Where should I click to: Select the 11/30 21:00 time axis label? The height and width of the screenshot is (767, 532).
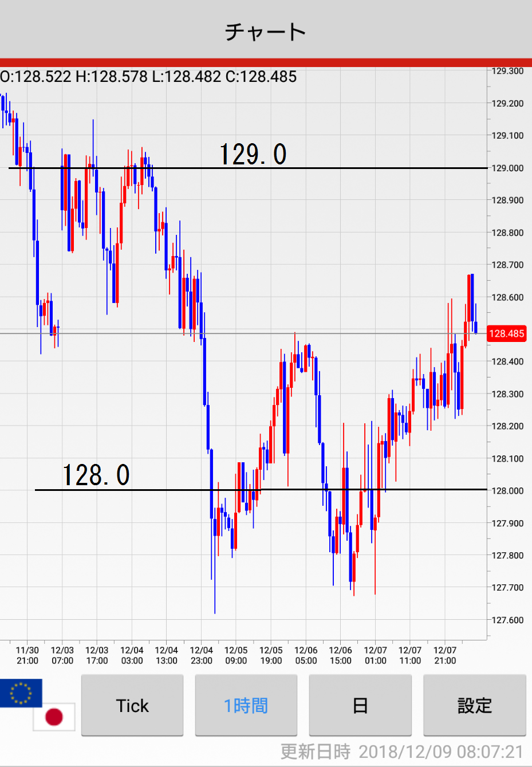click(27, 655)
